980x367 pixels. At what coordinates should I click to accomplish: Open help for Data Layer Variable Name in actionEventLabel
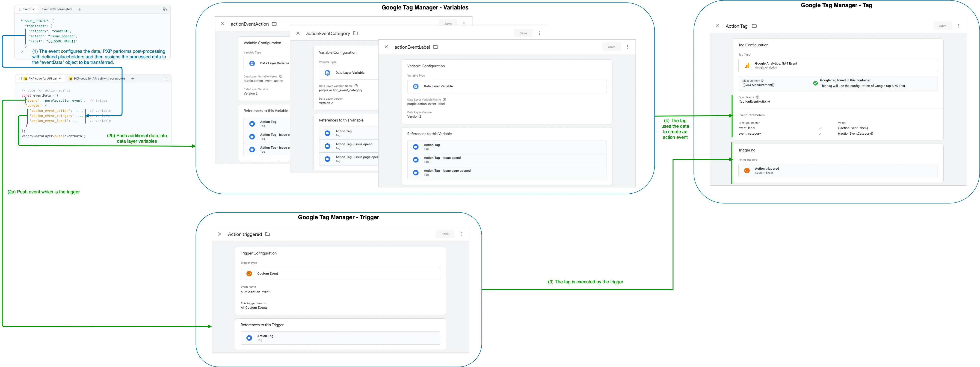pos(444,99)
